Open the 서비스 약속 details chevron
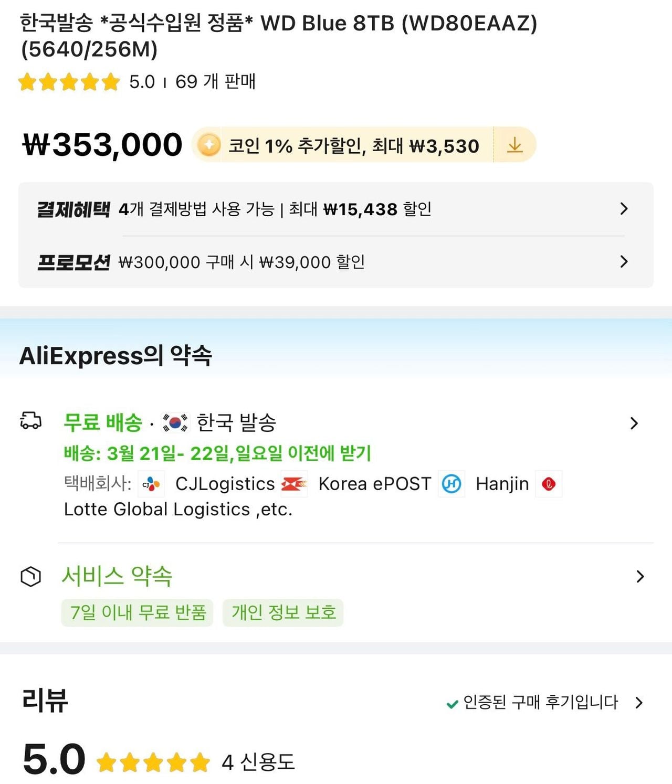672x784 pixels. 640,577
